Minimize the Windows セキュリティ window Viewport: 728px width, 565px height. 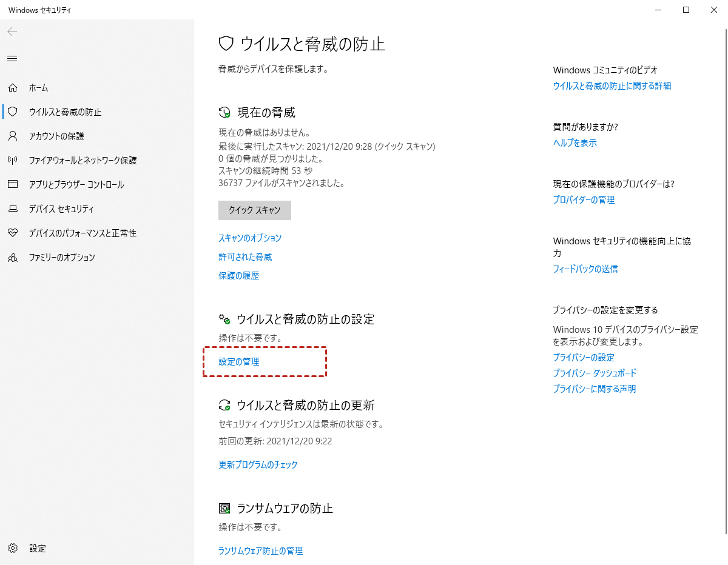click(659, 10)
